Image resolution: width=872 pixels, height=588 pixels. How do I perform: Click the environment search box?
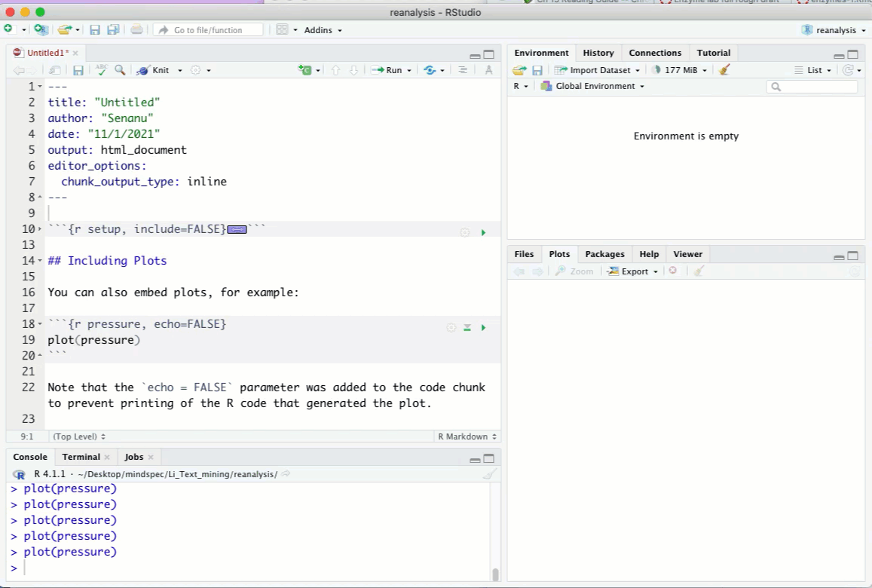point(812,87)
